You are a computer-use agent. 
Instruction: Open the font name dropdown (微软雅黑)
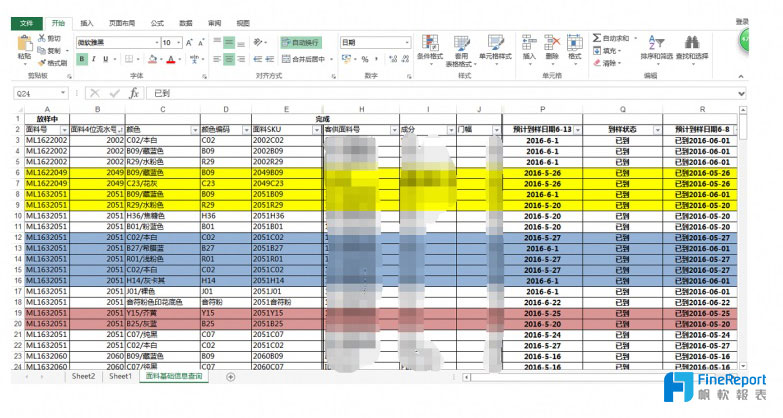tap(157, 43)
